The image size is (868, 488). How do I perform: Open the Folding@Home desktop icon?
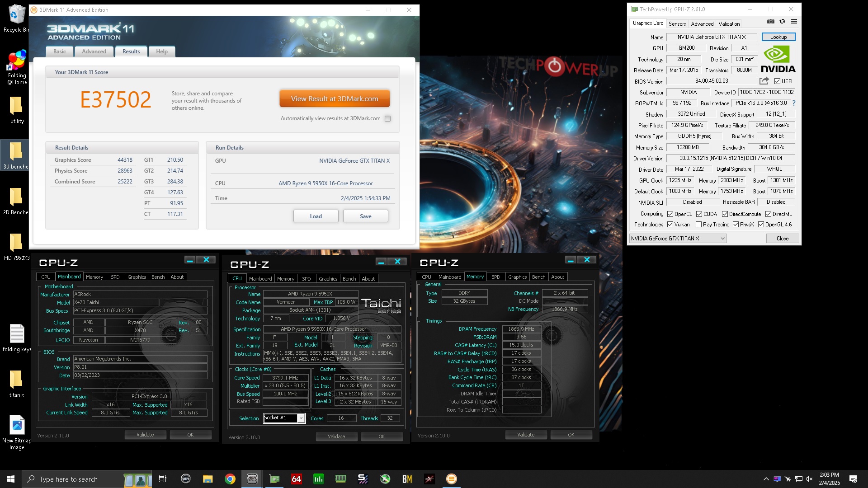pyautogui.click(x=16, y=68)
